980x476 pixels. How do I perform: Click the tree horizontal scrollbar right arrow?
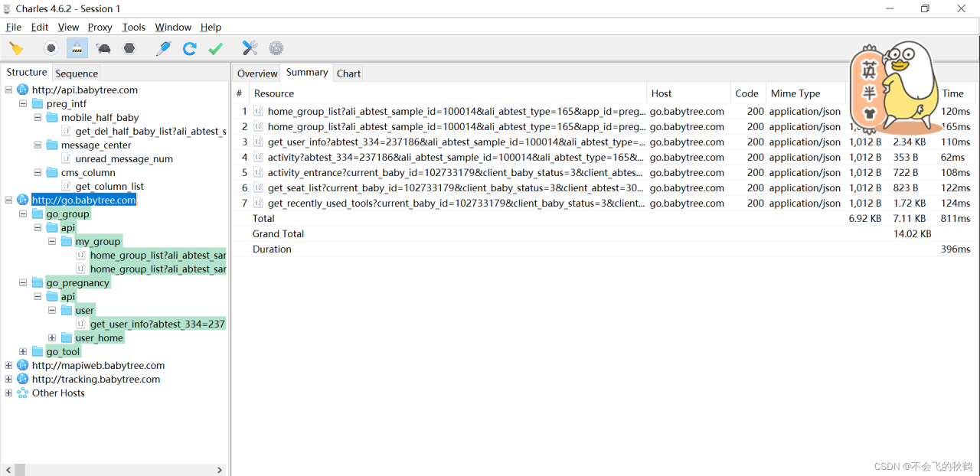click(x=219, y=469)
